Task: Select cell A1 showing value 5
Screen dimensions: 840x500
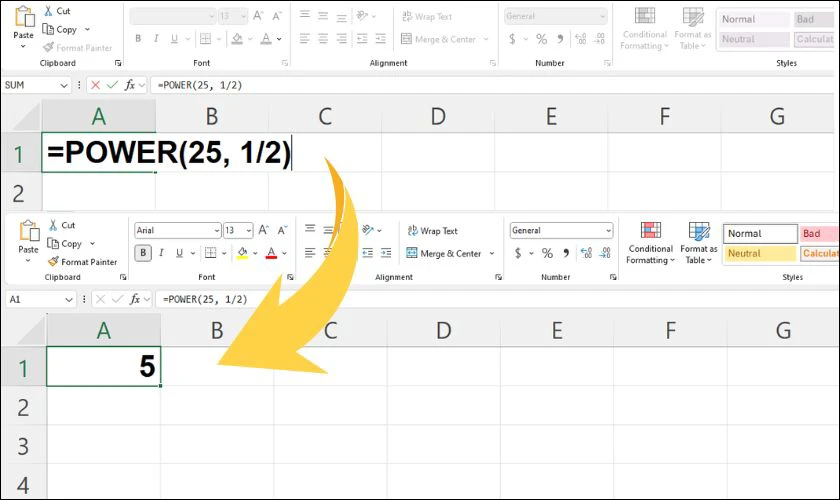Action: pos(103,366)
